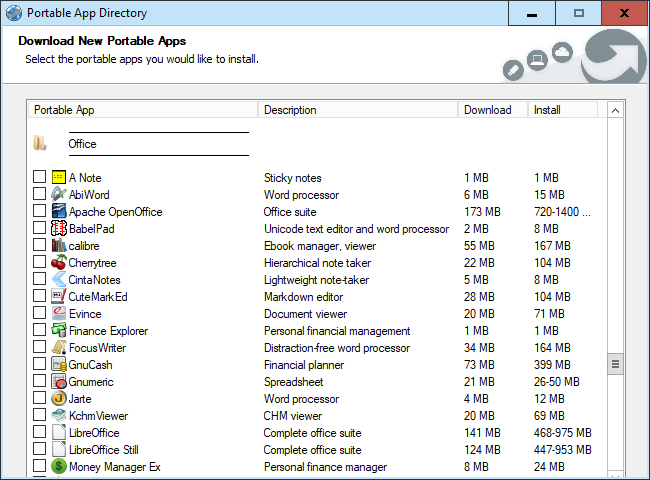Screen dimensions: 650x480
Task: Enable the Evince checkbox
Action: tap(39, 314)
